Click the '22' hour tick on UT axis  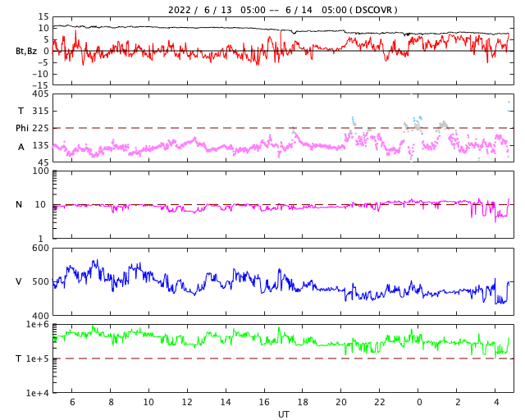(x=380, y=402)
